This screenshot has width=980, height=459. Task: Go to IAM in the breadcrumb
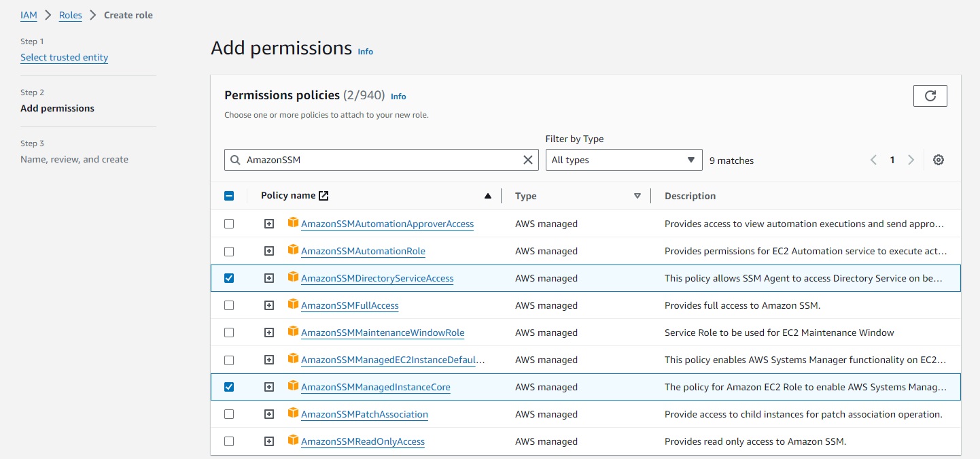29,15
